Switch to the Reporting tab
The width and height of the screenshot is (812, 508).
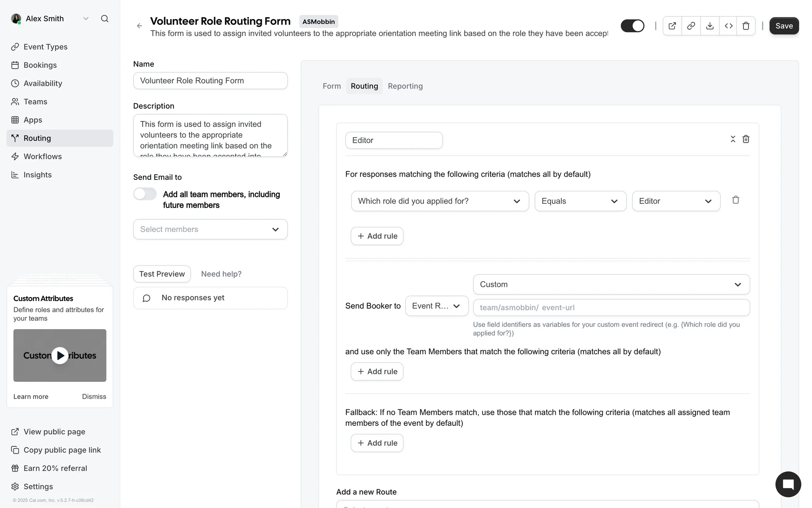405,86
